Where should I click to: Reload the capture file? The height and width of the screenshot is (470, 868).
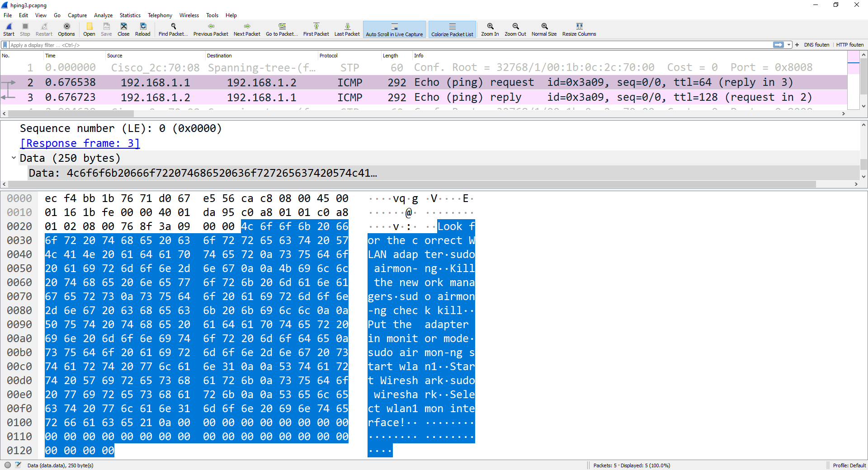point(143,27)
